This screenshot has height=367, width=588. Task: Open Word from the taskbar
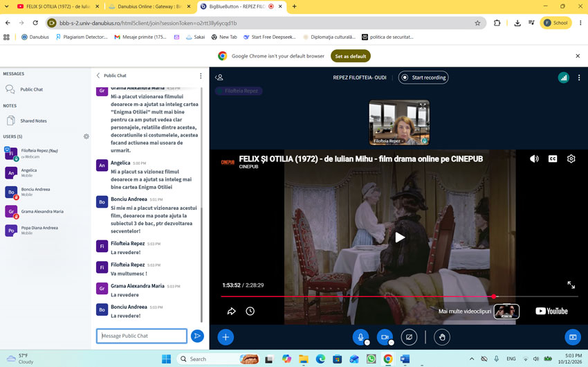(405, 359)
